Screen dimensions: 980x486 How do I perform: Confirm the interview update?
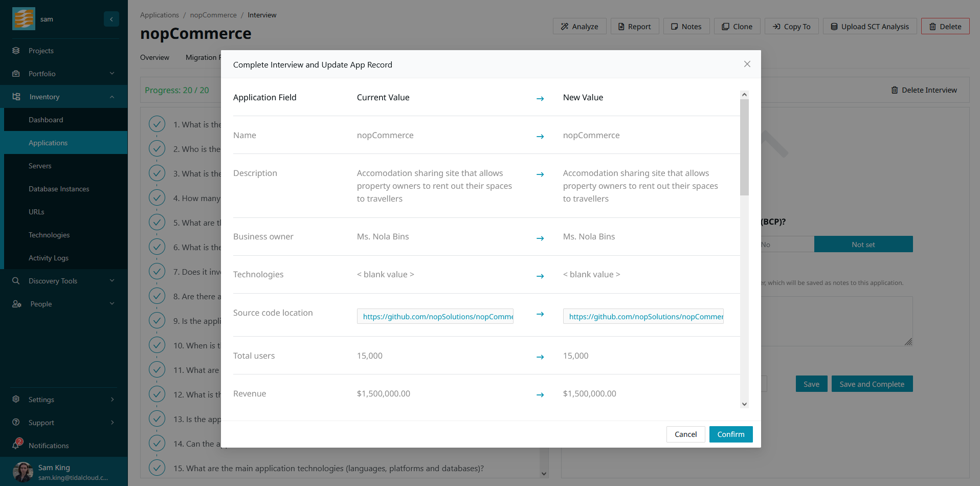tap(730, 434)
